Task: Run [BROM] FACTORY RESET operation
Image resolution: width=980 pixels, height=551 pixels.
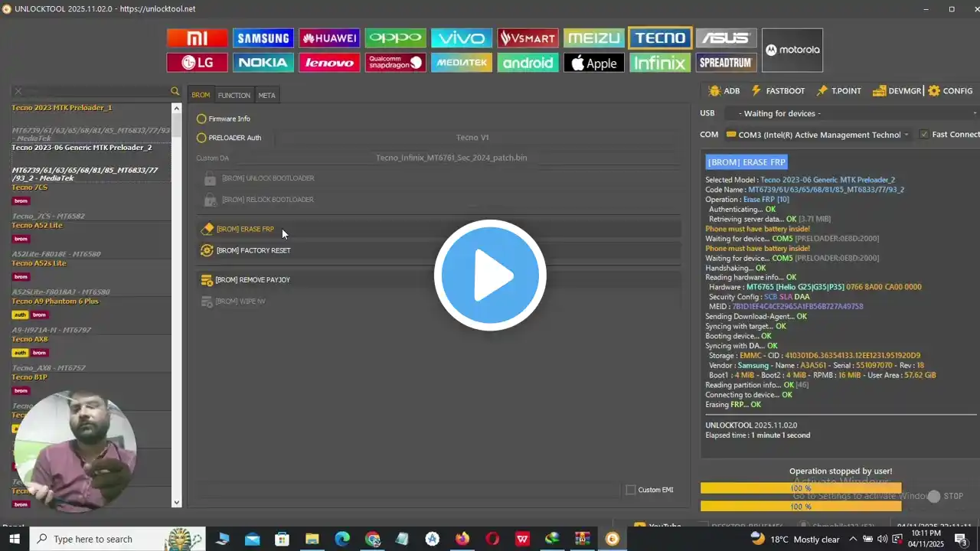Action: [439, 250]
